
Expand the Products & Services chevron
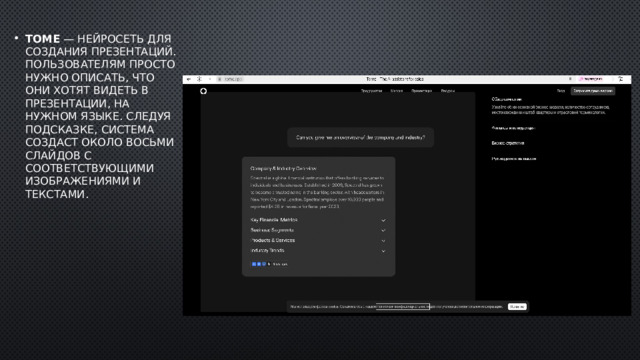pyautogui.click(x=383, y=241)
